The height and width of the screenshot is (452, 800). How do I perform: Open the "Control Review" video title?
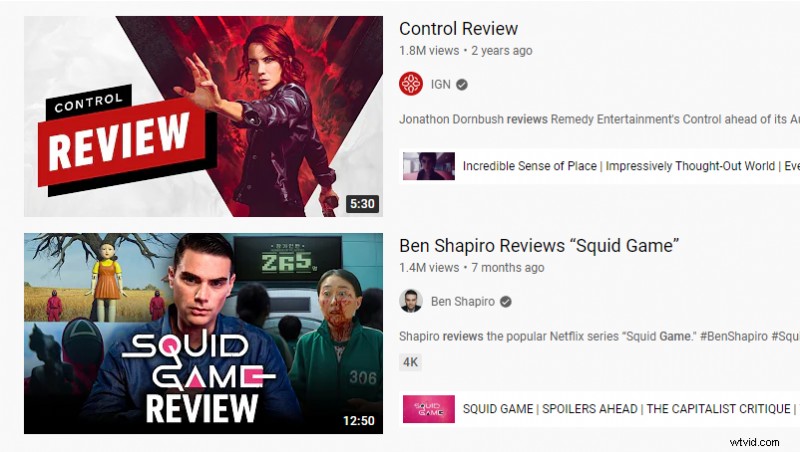click(458, 29)
